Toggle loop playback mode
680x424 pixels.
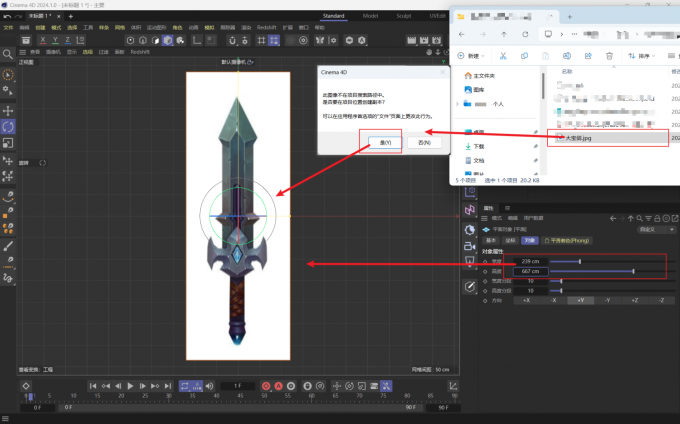185,386
